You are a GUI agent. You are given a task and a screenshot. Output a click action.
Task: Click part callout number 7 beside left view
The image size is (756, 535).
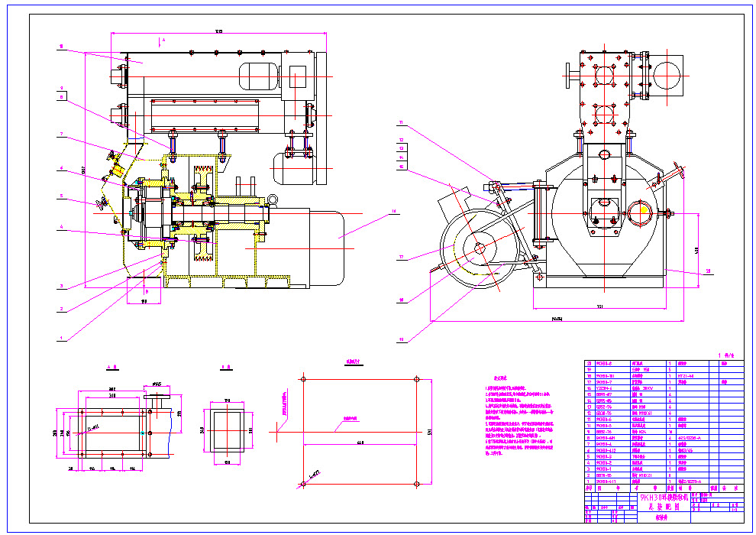click(62, 134)
